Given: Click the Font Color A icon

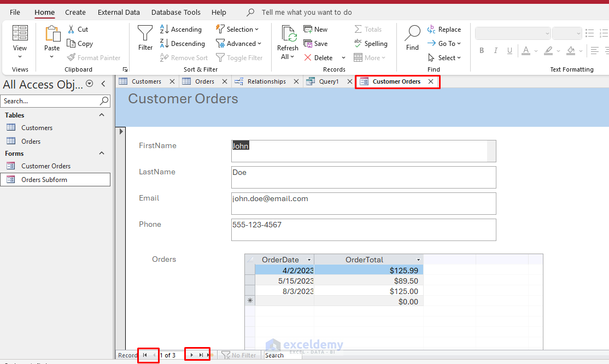Looking at the screenshot, I should pos(526,50).
